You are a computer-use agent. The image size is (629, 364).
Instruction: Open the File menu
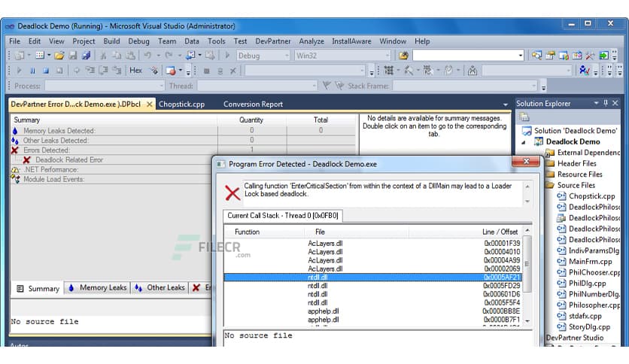click(14, 41)
